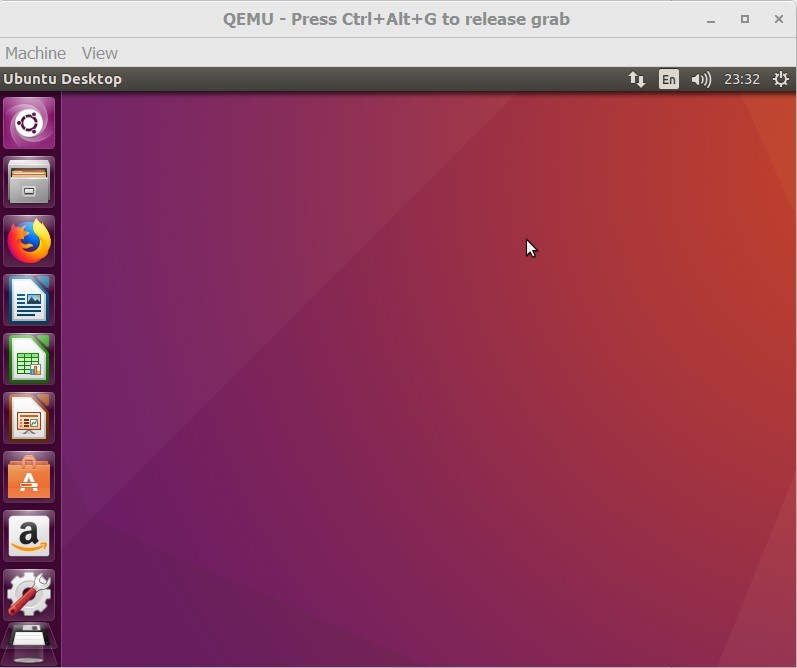Click the floppy disk launcher icon
The image size is (797, 668).
tap(29, 643)
